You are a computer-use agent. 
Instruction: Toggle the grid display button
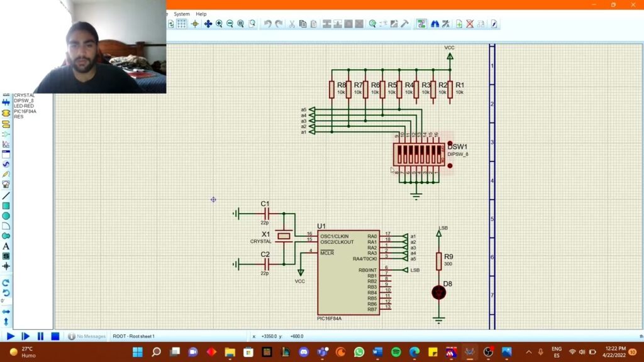point(181,24)
